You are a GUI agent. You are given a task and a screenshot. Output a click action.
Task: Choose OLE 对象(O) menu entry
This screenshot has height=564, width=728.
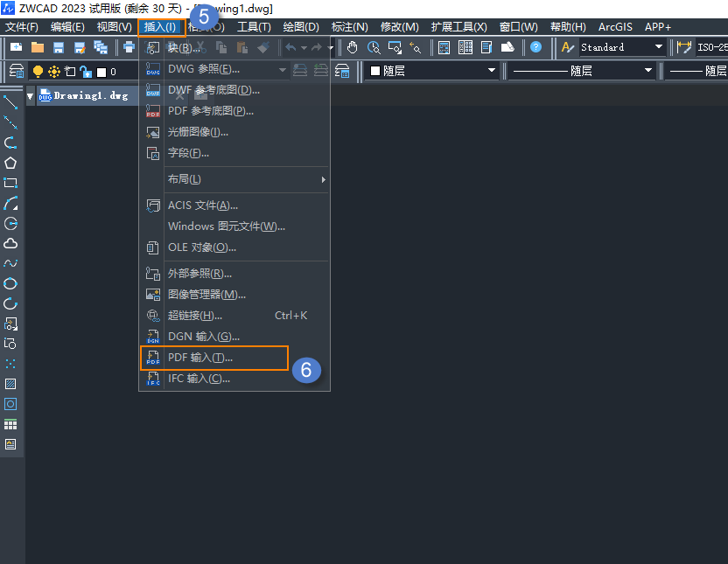(235, 247)
